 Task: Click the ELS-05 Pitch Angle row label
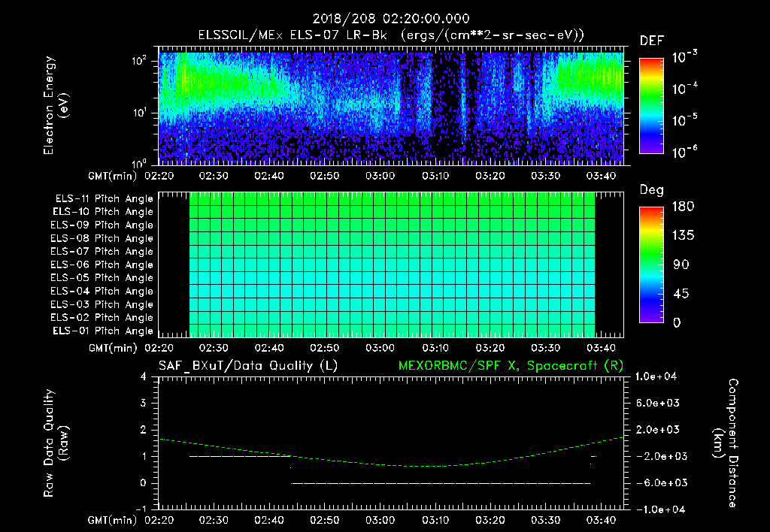(x=102, y=278)
